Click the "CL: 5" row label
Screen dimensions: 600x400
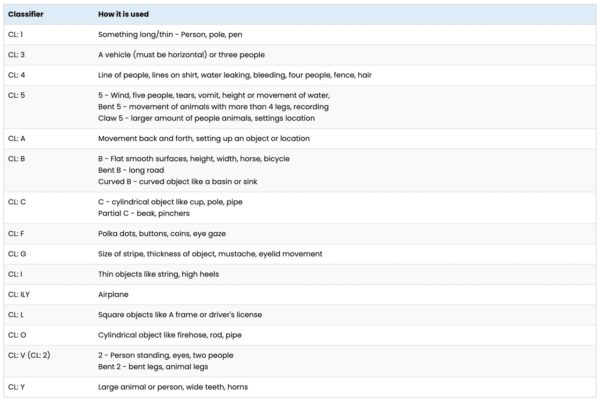pyautogui.click(x=16, y=93)
